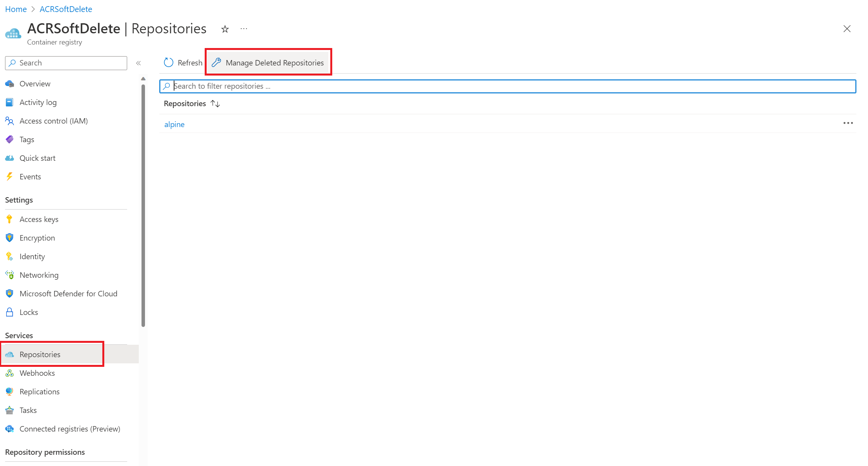Toggle the collapse sidebar chevron
The height and width of the screenshot is (466, 868).
pyautogui.click(x=138, y=62)
